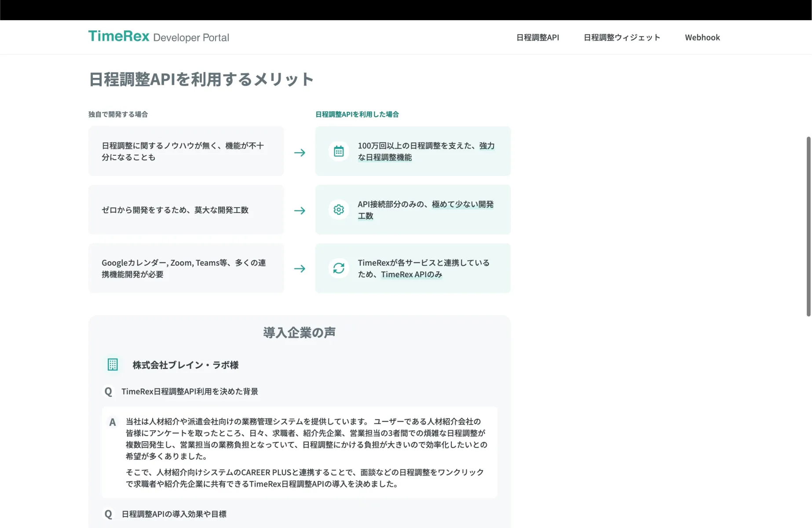812x528 pixels.
Task: Click the page's vertical scrollbar thumb
Action: click(808, 227)
